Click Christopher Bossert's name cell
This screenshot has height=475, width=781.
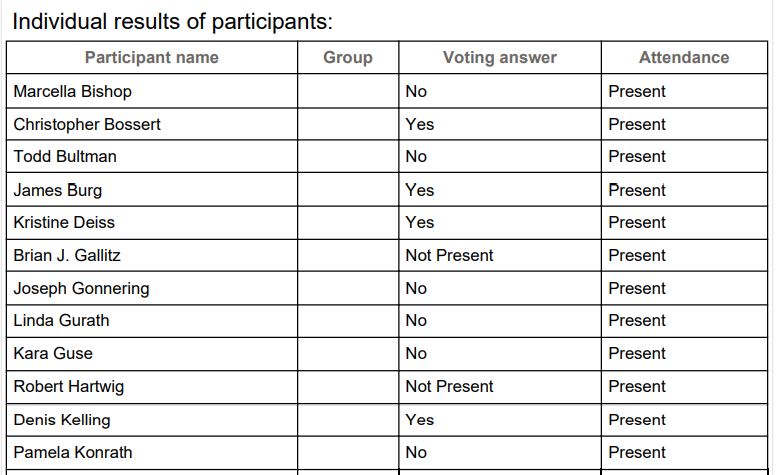(x=151, y=124)
